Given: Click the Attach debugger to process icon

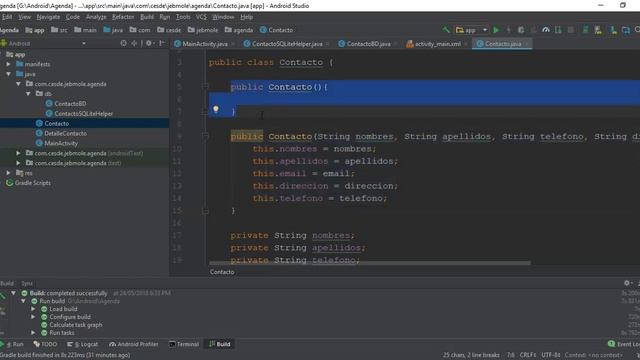Looking at the screenshot, I should point(558,30).
